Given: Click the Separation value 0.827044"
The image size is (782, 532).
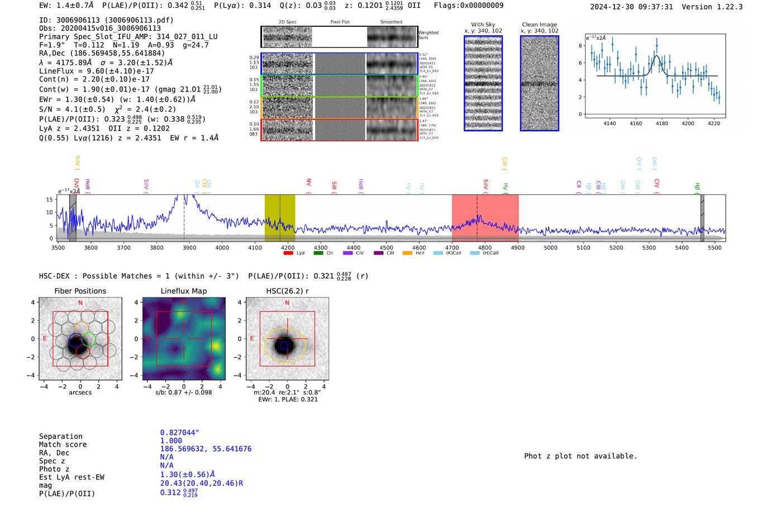Looking at the screenshot, I should [180, 433].
